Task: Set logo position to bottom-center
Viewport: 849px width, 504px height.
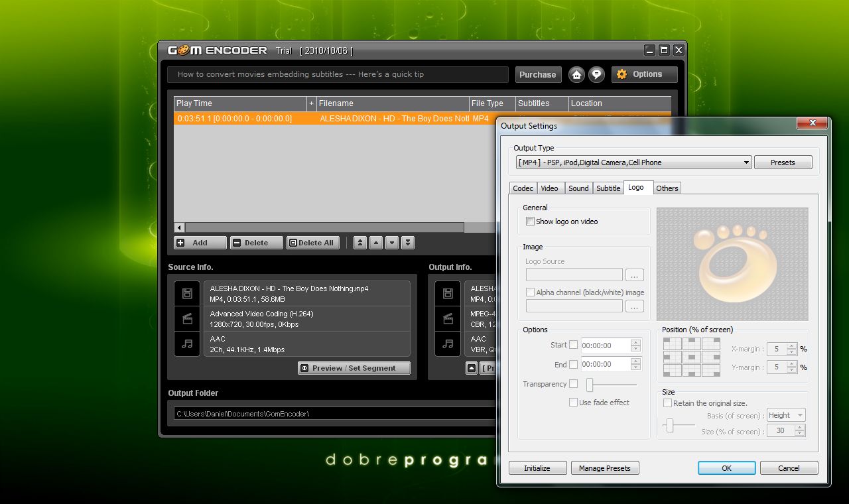Action: (692, 370)
